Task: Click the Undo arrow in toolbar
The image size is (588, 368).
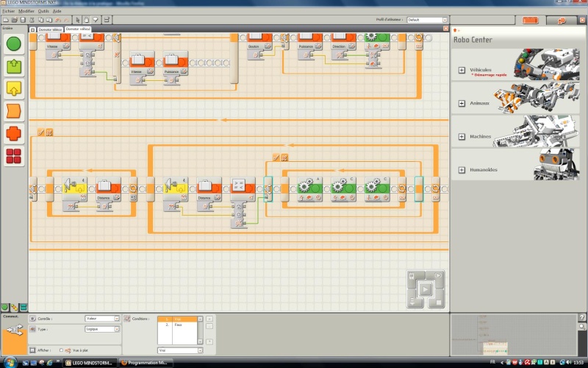Action: [x=58, y=20]
